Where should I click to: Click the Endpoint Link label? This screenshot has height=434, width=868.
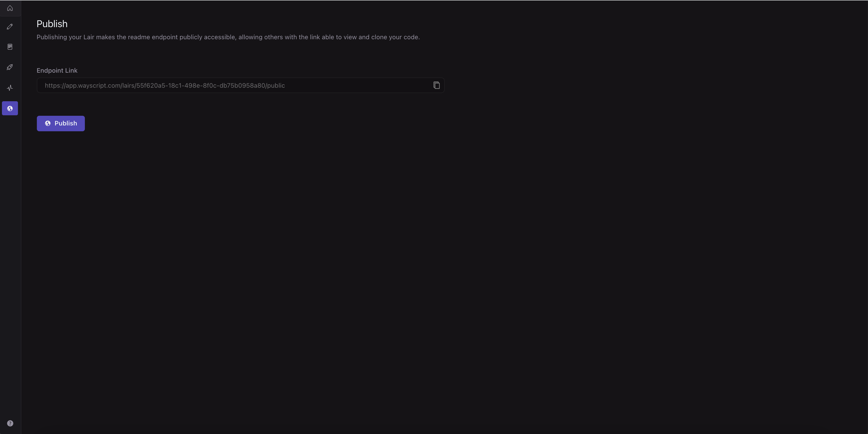click(57, 70)
